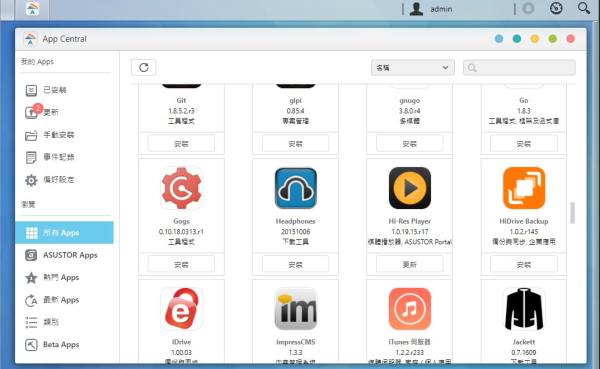Install the gnugo app

click(409, 144)
